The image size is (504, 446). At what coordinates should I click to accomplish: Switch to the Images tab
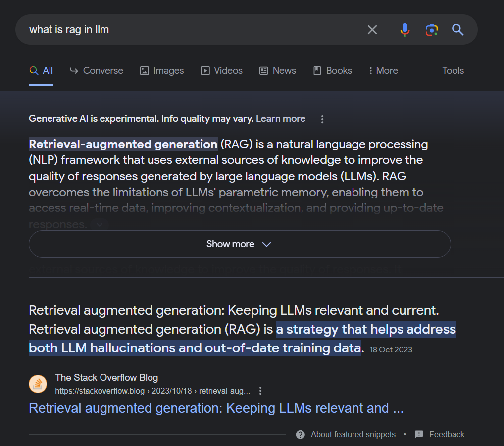162,71
